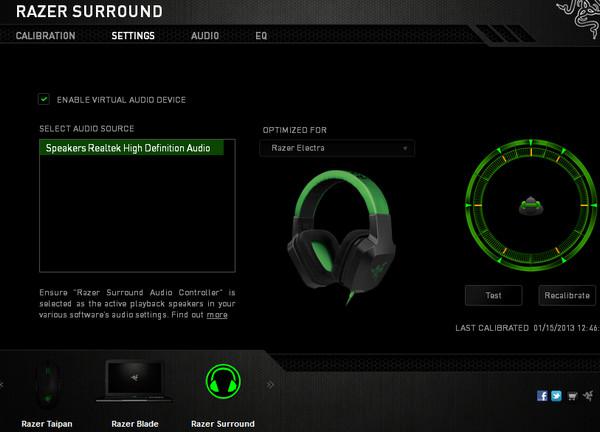Click the Recalibrate button
The width and height of the screenshot is (600, 432).
click(x=567, y=295)
